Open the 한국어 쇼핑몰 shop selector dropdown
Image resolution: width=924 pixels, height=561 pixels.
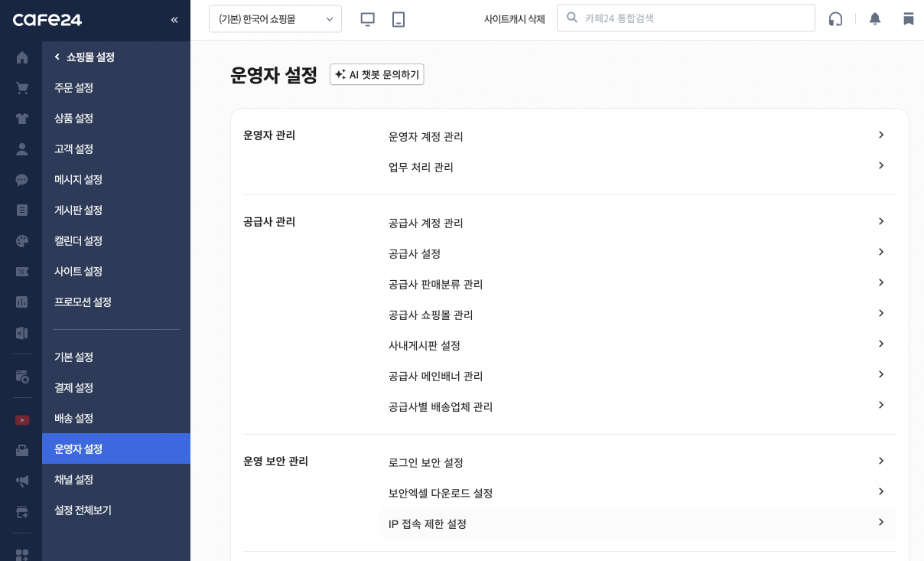pos(275,19)
